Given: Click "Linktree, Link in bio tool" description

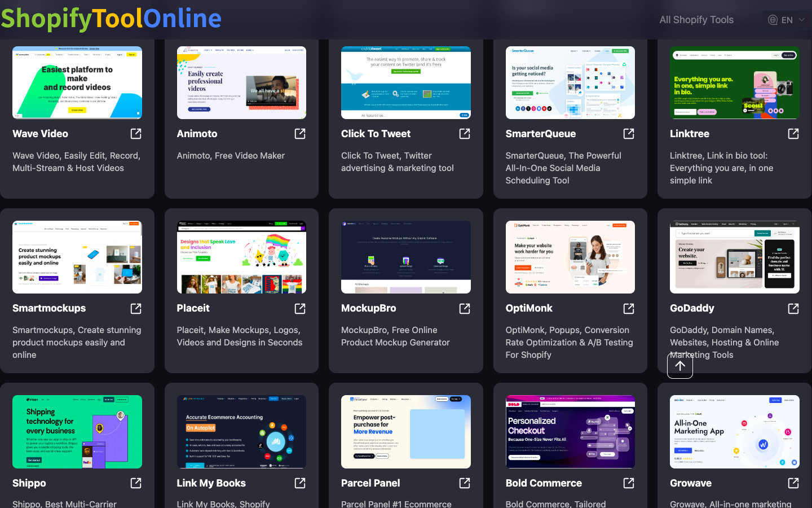Looking at the screenshot, I should pos(721,168).
